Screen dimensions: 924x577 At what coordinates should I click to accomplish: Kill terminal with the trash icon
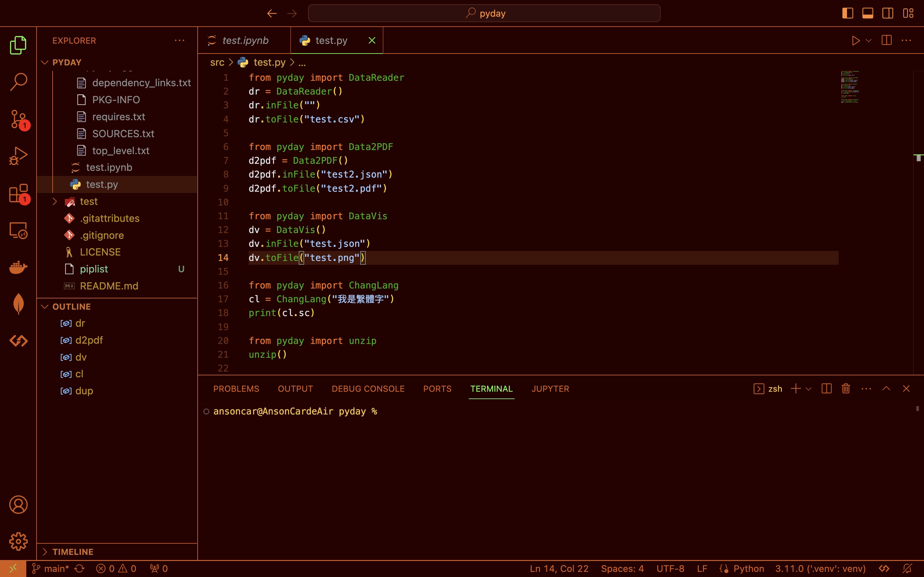pos(846,389)
